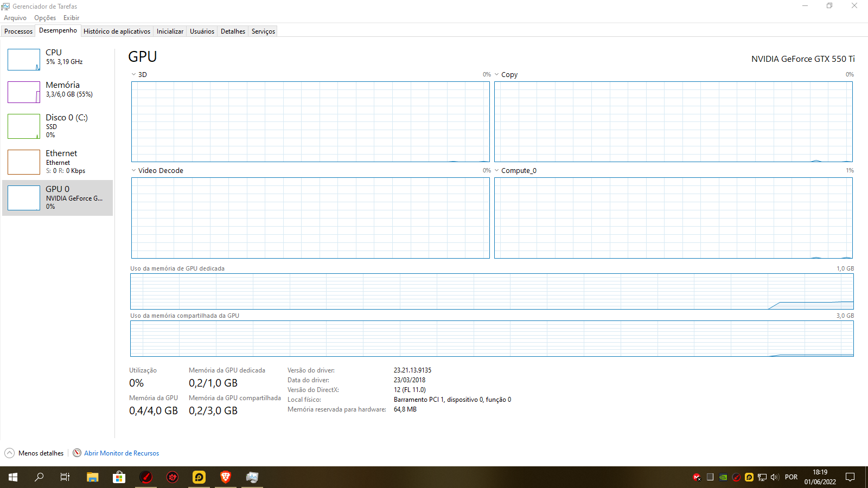
Task: Click the grid tray icon
Action: (x=710, y=477)
